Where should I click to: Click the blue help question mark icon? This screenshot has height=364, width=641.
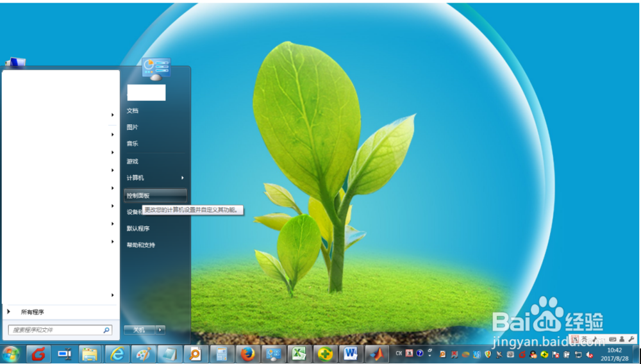point(420,353)
